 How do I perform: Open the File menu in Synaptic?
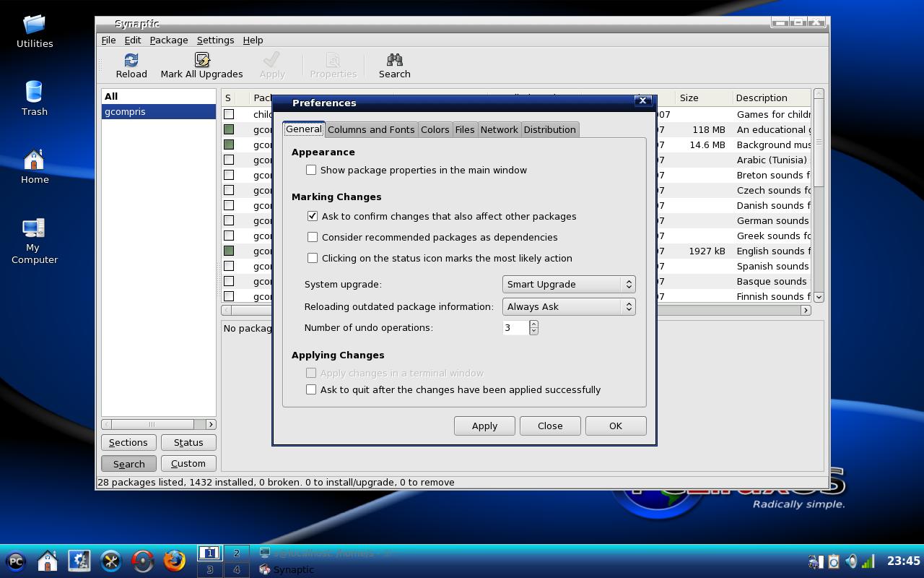(x=108, y=40)
